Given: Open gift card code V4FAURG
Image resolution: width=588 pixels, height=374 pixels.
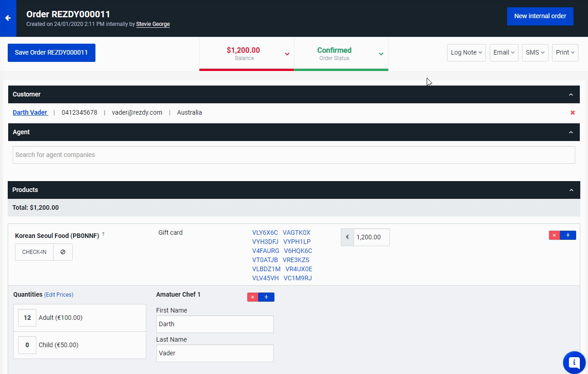Looking at the screenshot, I should (266, 251).
